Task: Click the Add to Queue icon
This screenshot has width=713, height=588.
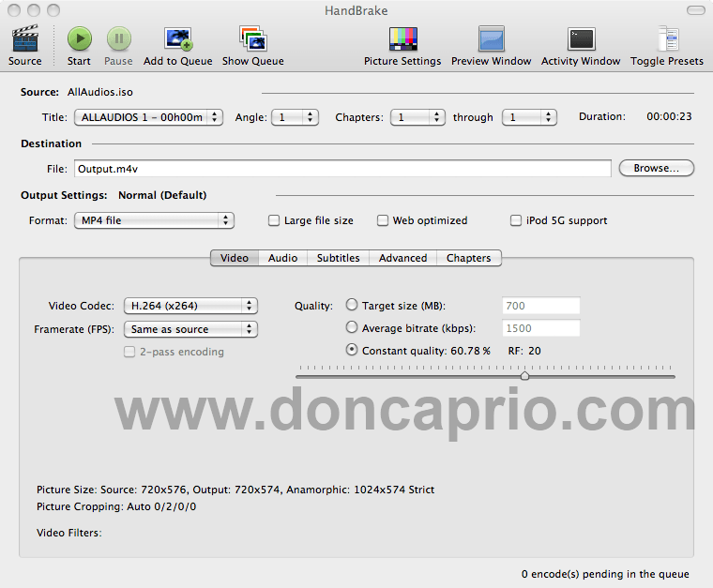Action: coord(178,39)
